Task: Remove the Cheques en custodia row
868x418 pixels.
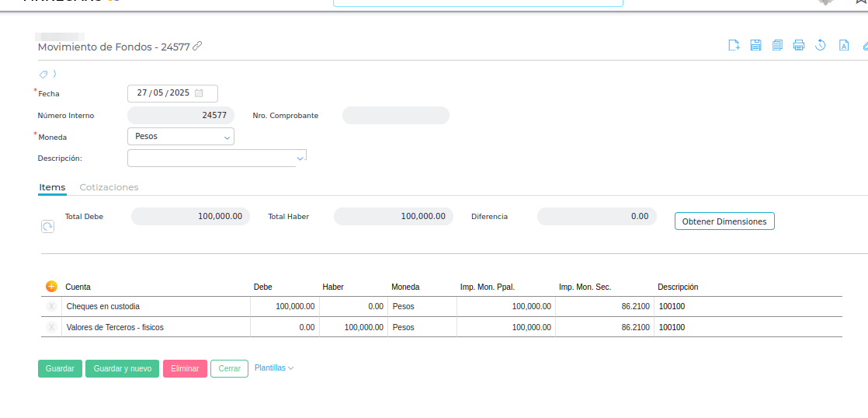Action: [51, 307]
